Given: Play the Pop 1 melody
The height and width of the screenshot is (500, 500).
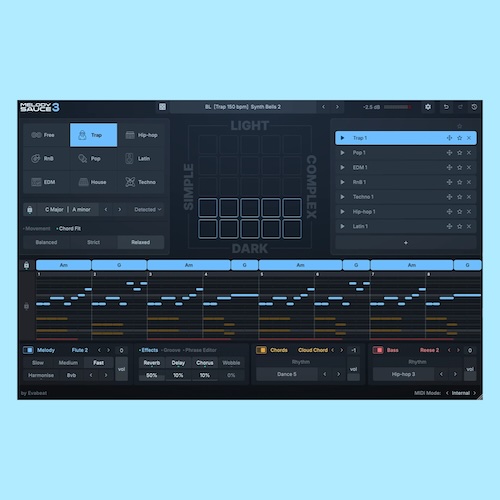Looking at the screenshot, I should click(x=342, y=153).
